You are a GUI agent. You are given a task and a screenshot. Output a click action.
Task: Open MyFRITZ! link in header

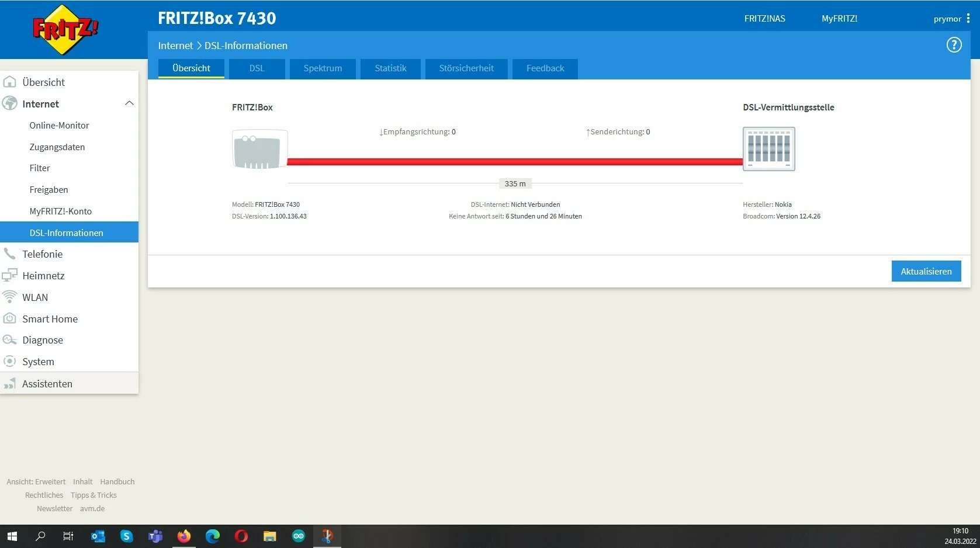click(839, 19)
